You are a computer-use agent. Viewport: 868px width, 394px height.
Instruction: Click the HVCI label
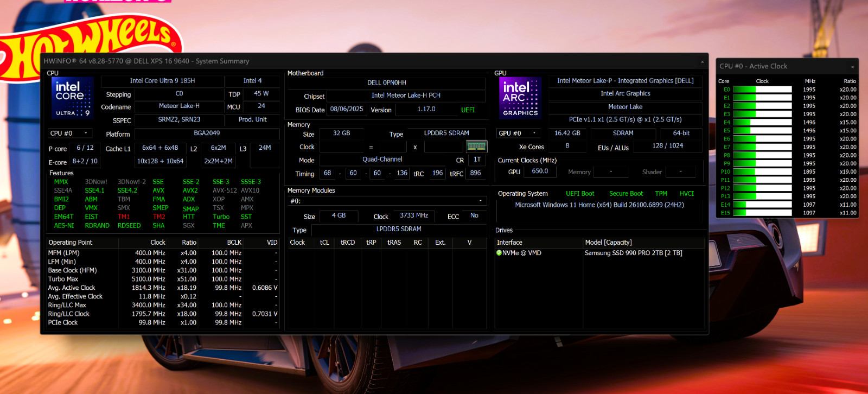point(687,194)
